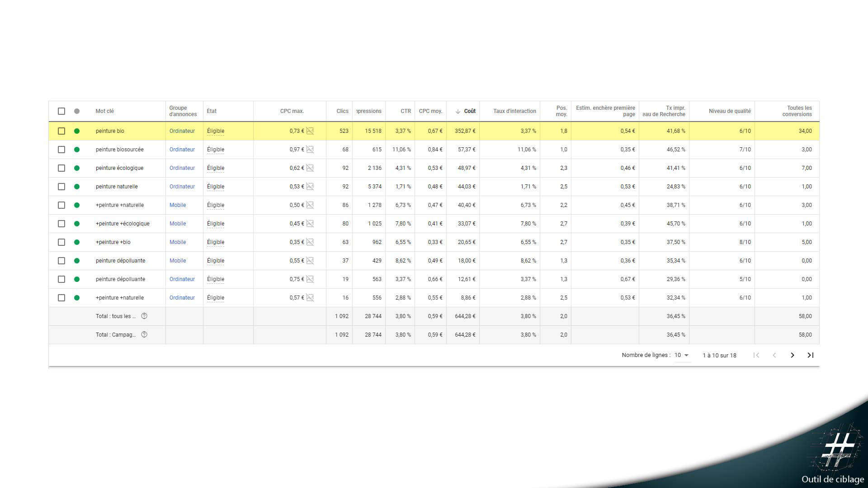Screen dimensions: 868x488
Task: Click bid icon next to 0,97 € CPC max
Action: pos(310,150)
